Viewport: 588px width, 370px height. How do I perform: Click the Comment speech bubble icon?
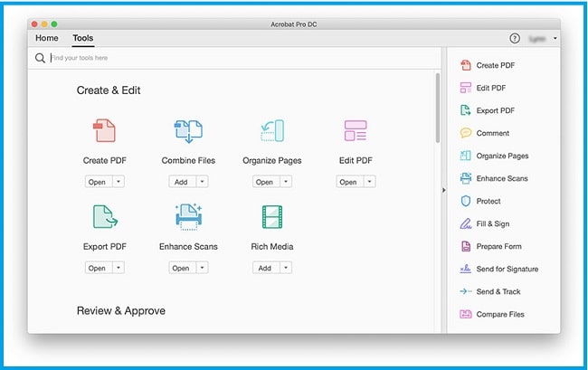[x=465, y=133]
